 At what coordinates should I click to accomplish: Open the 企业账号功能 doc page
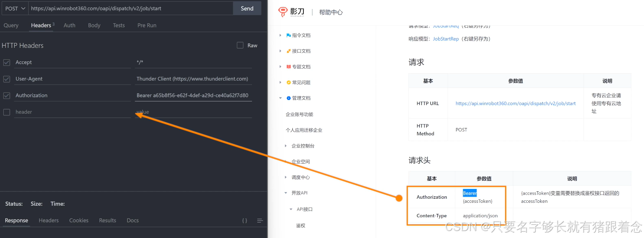click(x=299, y=115)
